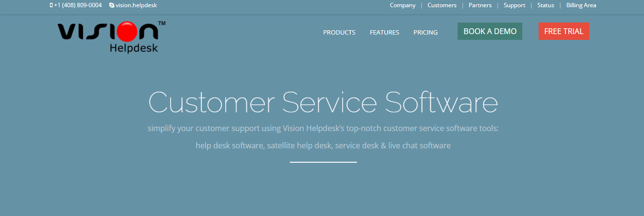
Task: Open the Partners link
Action: click(x=480, y=5)
